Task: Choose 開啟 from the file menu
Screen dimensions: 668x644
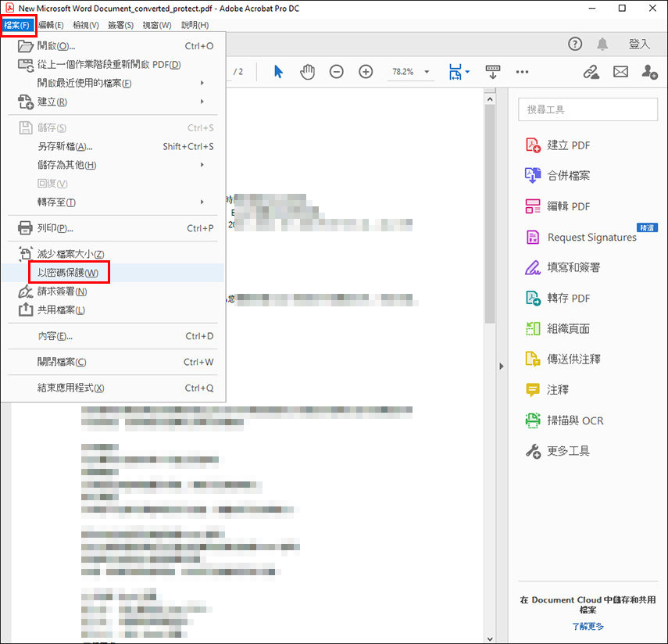Action: click(113, 46)
